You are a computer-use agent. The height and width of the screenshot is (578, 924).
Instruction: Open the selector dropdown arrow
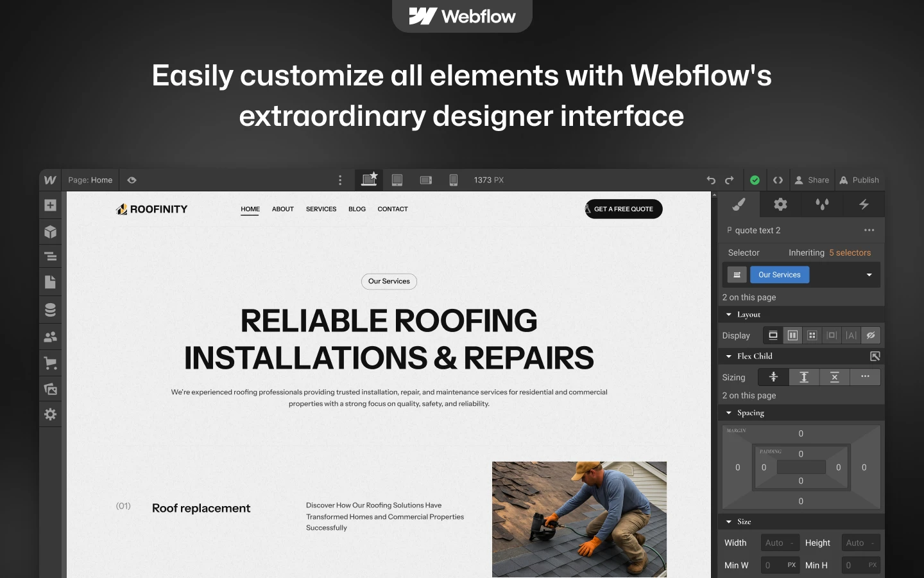tap(869, 275)
